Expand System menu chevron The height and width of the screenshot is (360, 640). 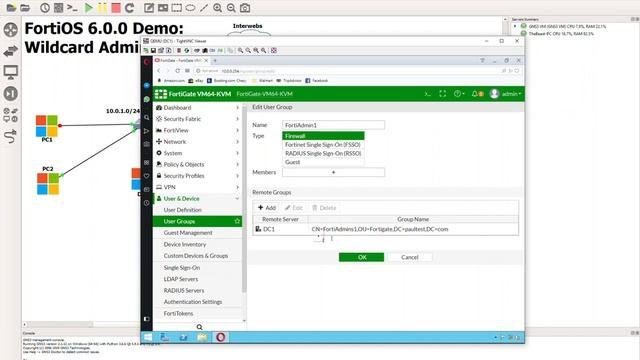pos(237,153)
